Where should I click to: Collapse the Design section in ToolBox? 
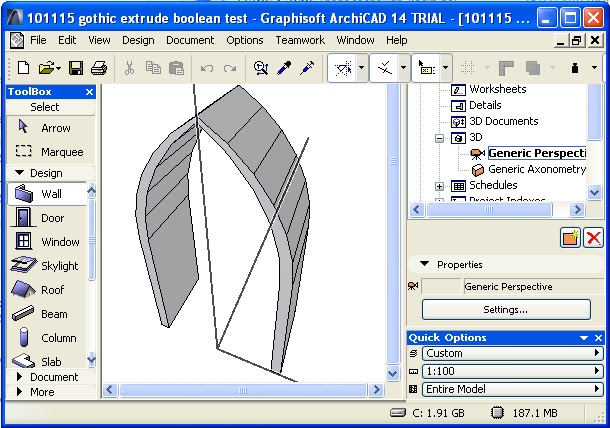coord(19,172)
